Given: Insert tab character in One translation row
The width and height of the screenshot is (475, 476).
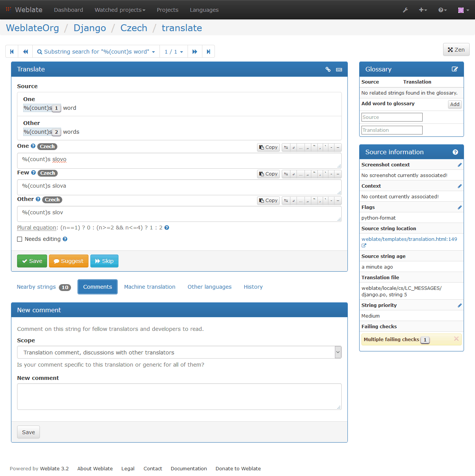Looking at the screenshot, I should click(x=286, y=147).
